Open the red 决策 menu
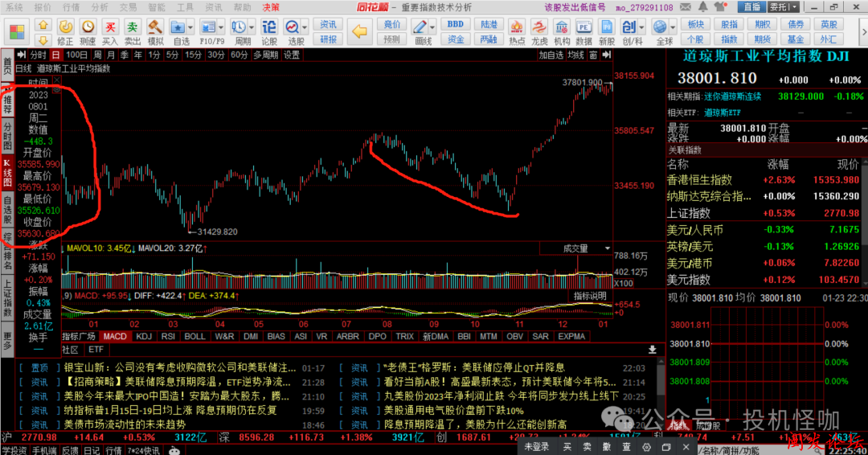 click(271, 7)
